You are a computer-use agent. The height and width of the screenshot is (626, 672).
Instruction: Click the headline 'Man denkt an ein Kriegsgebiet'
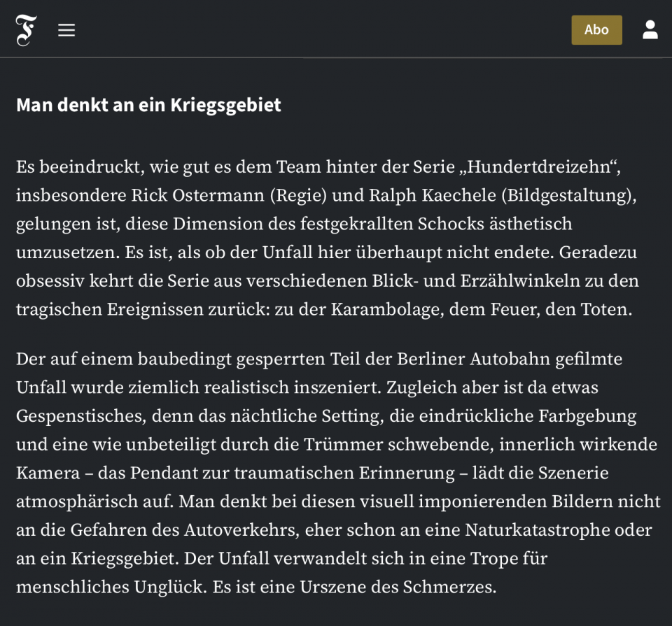click(x=148, y=105)
